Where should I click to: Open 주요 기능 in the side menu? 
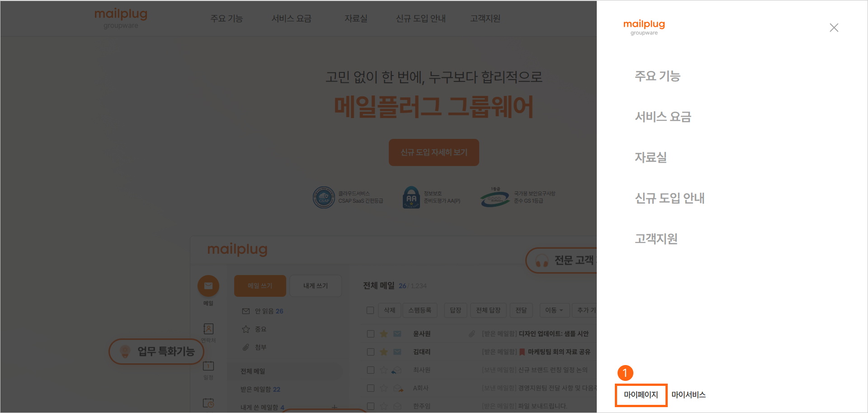click(657, 76)
